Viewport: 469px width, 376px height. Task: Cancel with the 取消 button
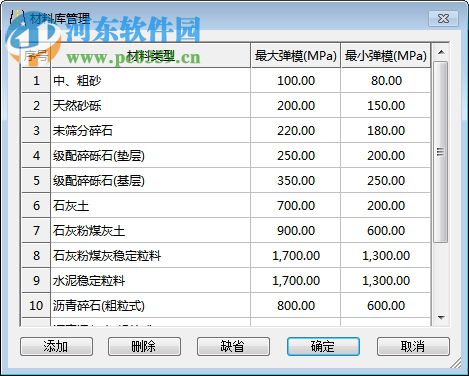[x=413, y=346]
